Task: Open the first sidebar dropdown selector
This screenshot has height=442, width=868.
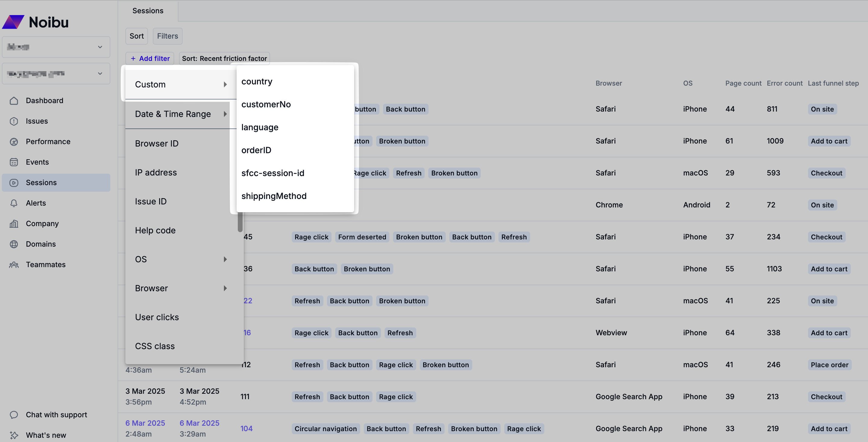Action: (x=56, y=47)
